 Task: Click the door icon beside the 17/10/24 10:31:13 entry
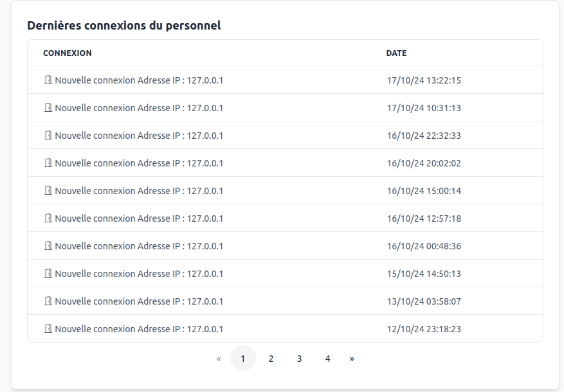(x=48, y=107)
